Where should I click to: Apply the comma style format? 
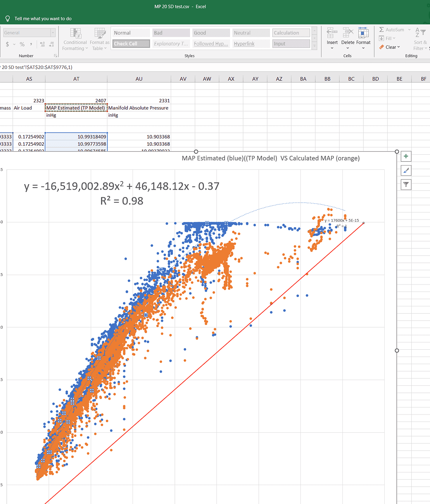point(31,44)
